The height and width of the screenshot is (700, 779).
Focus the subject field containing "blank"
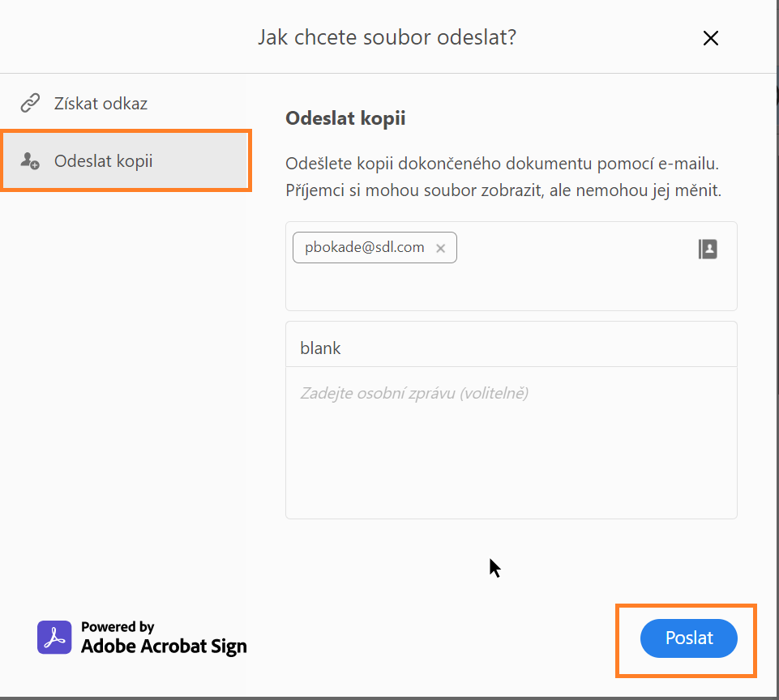511,348
